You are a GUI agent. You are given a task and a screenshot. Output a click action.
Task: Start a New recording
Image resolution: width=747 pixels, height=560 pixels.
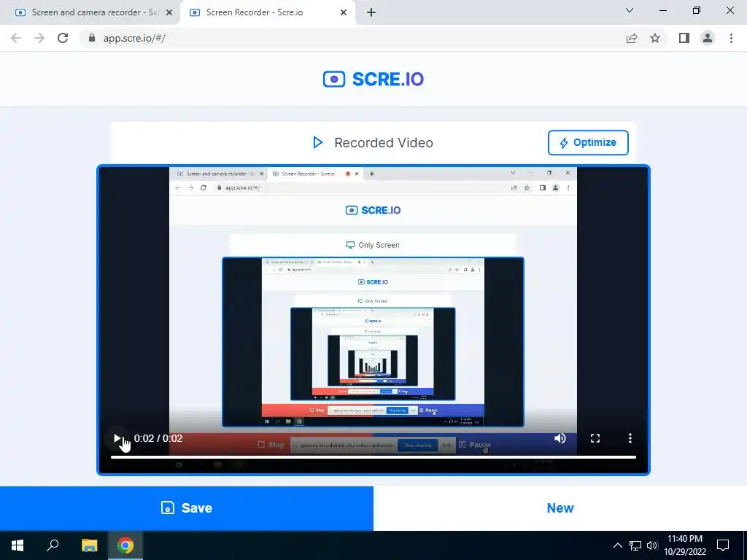pyautogui.click(x=560, y=508)
